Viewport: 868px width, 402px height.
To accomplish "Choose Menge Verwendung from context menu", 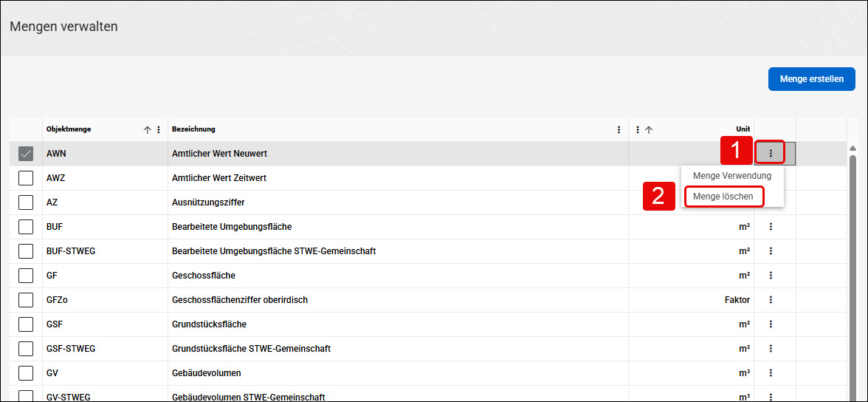I will tap(732, 176).
